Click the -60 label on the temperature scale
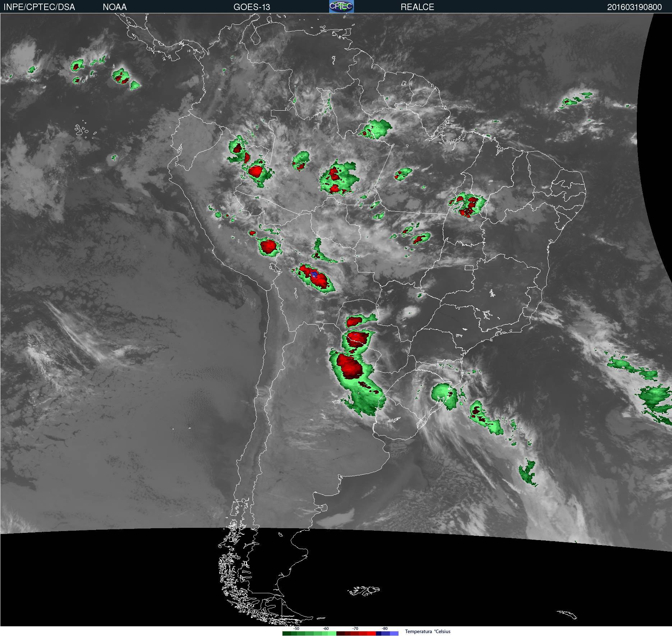Screen dimensions: 672x636 326,628
